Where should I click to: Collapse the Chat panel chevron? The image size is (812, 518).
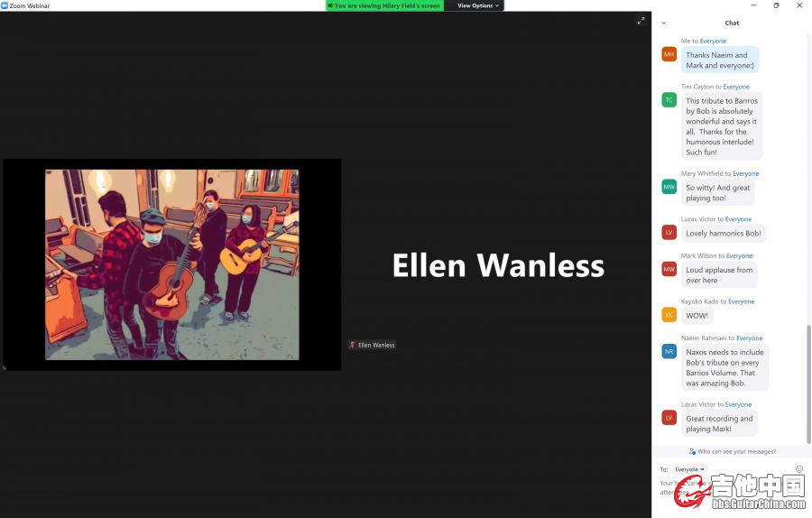[663, 23]
